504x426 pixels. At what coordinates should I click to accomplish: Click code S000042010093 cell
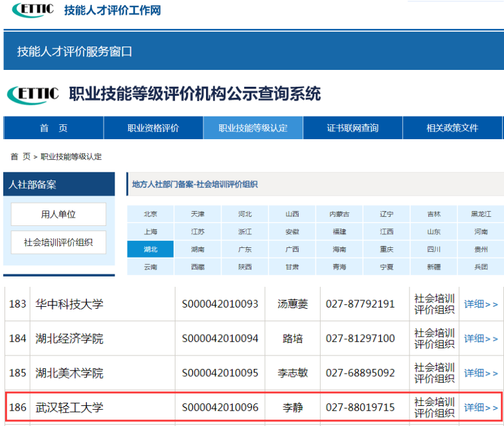(220, 304)
